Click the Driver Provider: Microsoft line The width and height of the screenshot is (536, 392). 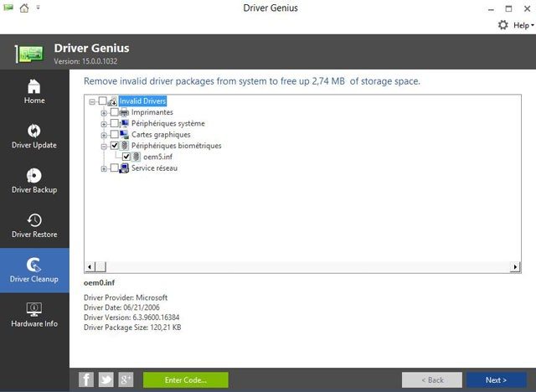[126, 297]
